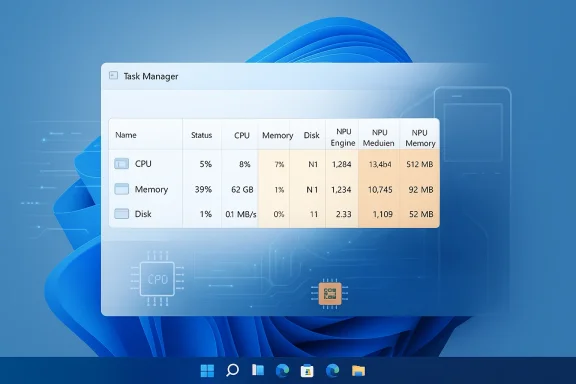Screen dimensions: 576x384
Task: Click the 62 GB value
Action: click(x=242, y=190)
